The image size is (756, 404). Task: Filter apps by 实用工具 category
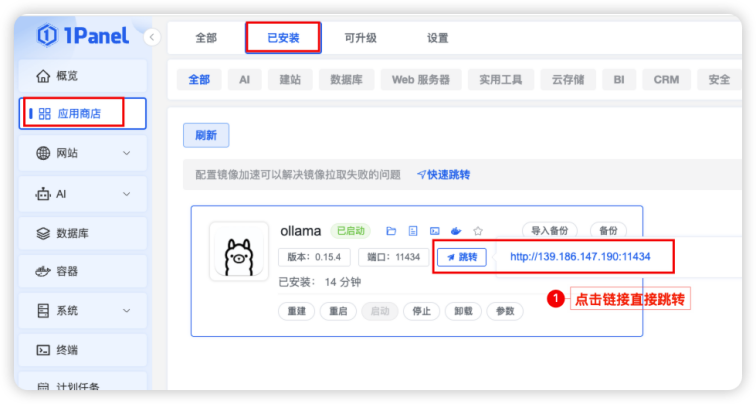500,80
